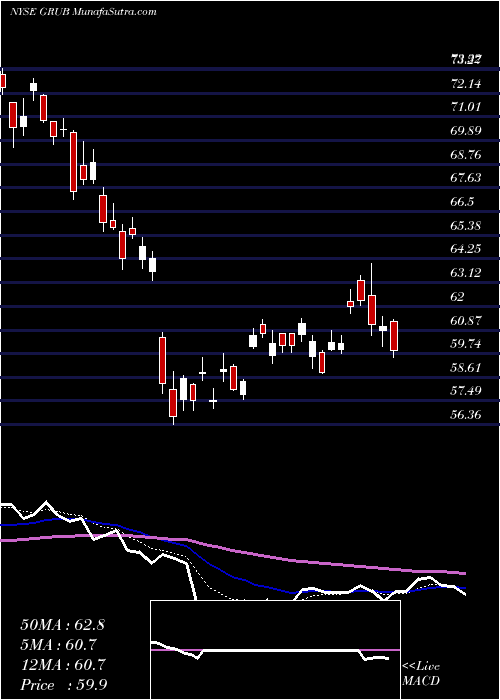The height and width of the screenshot is (700, 500).
Task: Select the 63.12 price axis label
Action: click(x=466, y=273)
